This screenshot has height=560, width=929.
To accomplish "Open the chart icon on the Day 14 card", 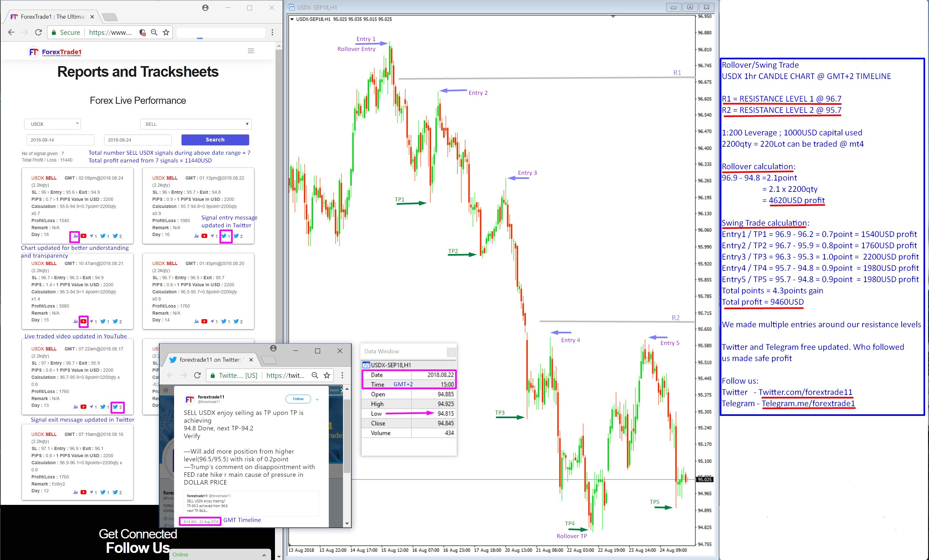I will coord(196,322).
